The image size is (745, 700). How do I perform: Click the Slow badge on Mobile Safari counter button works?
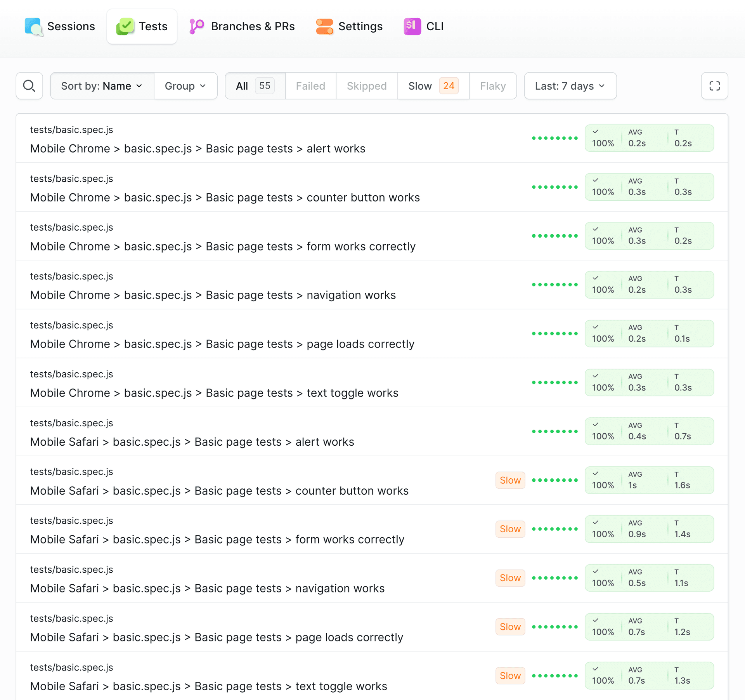[510, 480]
